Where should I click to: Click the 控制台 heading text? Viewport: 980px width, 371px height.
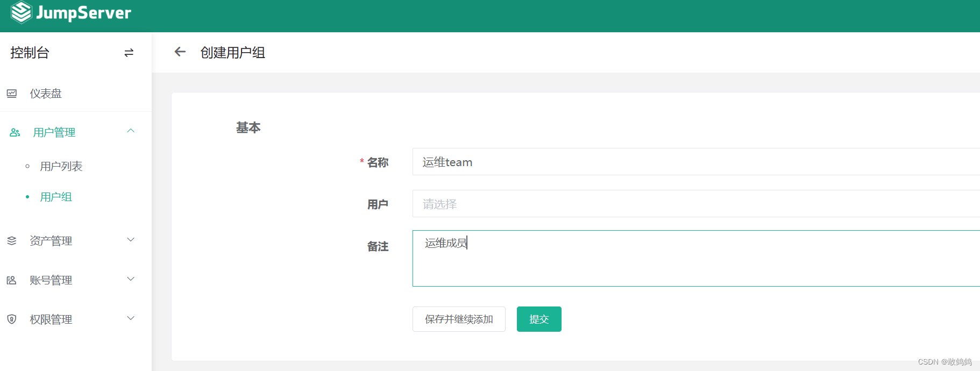point(30,53)
